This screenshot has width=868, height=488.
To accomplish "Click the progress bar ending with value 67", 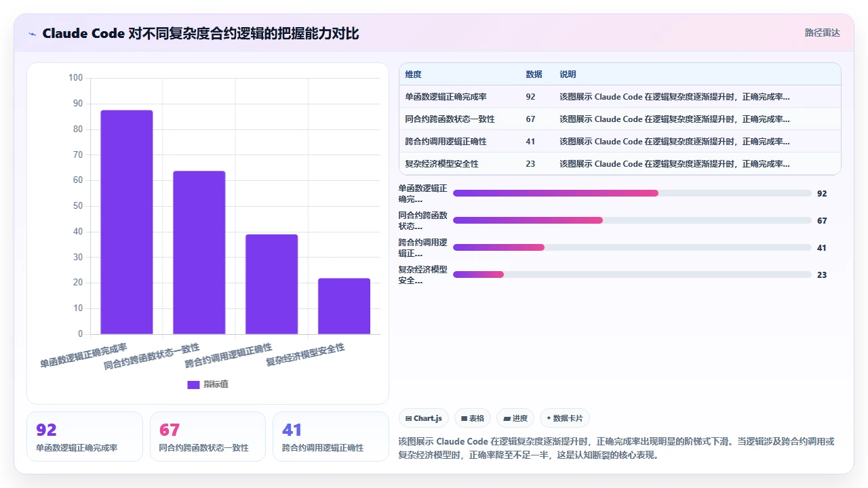I will [x=632, y=220].
